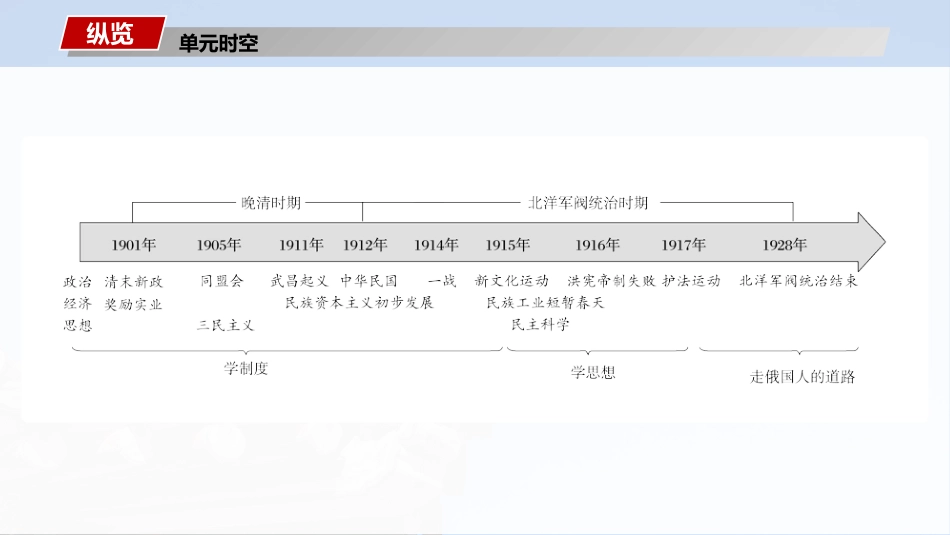950x535 pixels.
Task: Click the 1916年 timeline marker
Action: point(598,245)
